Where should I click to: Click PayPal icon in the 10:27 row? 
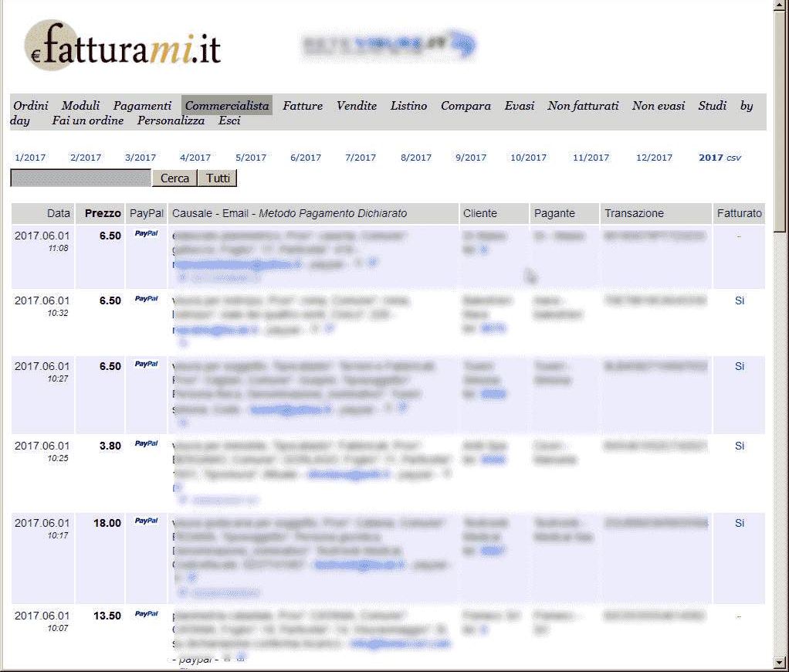146,364
